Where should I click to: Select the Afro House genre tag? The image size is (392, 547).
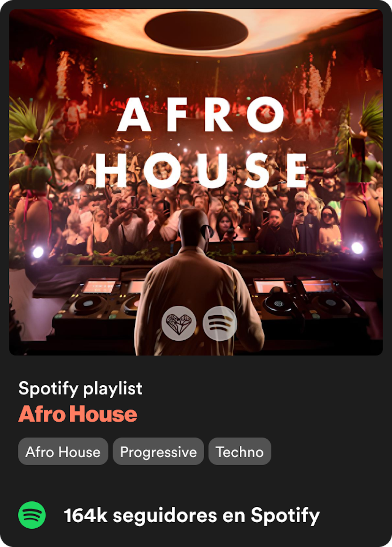(x=63, y=451)
